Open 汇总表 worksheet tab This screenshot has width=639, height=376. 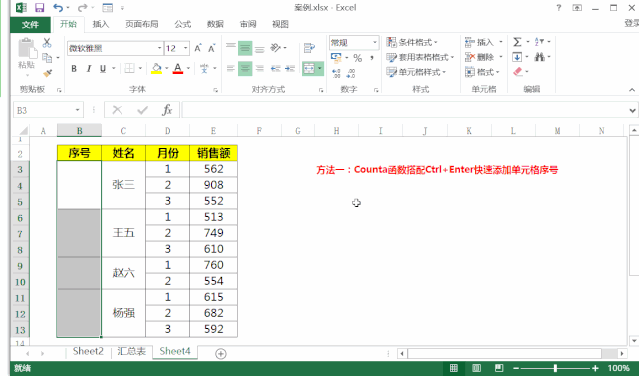[131, 352]
